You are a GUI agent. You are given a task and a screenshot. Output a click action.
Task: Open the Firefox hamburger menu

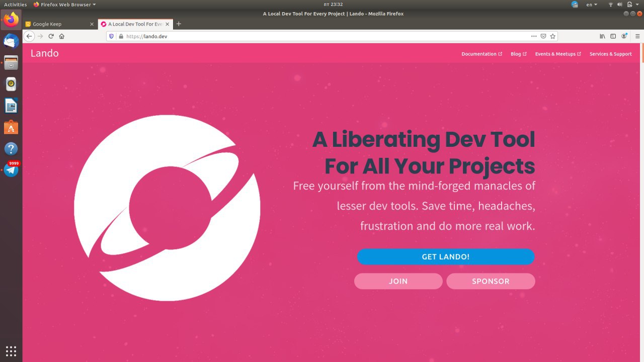coord(637,36)
